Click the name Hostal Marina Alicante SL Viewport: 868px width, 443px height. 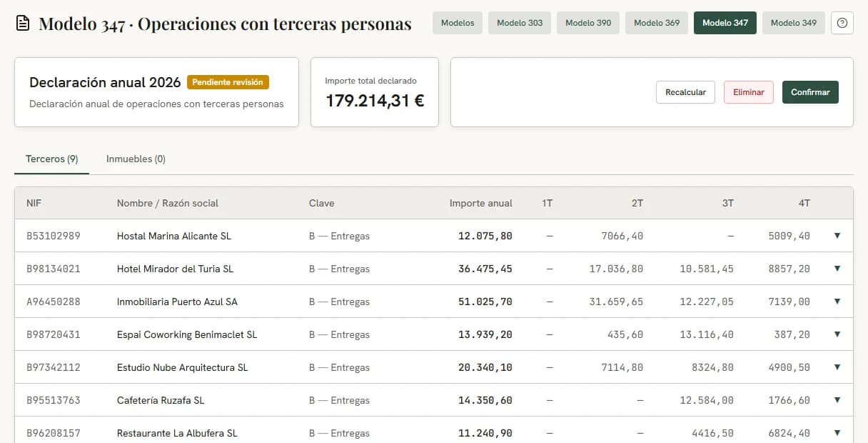(x=174, y=236)
